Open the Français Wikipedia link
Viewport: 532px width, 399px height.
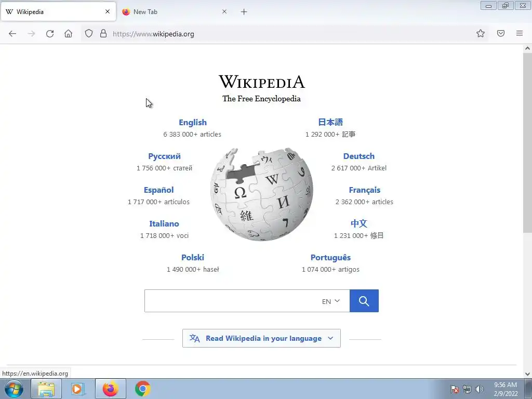click(364, 190)
